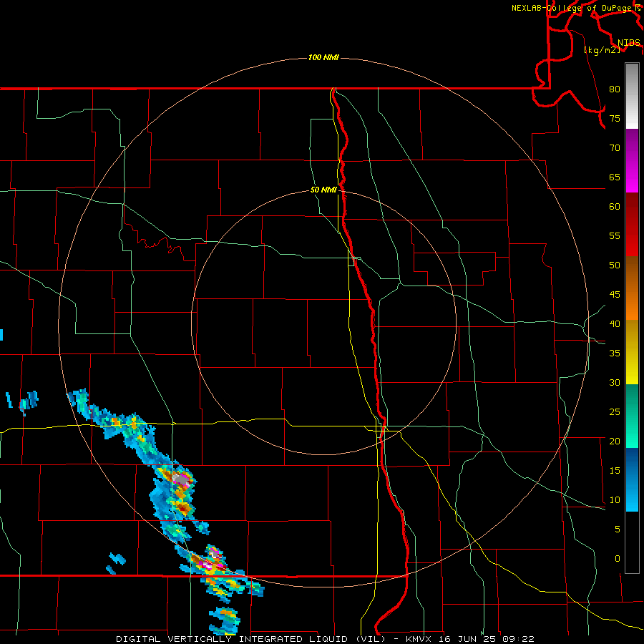Click the scale value 60
Image resolution: width=644 pixels, height=644 pixels.
pos(615,207)
